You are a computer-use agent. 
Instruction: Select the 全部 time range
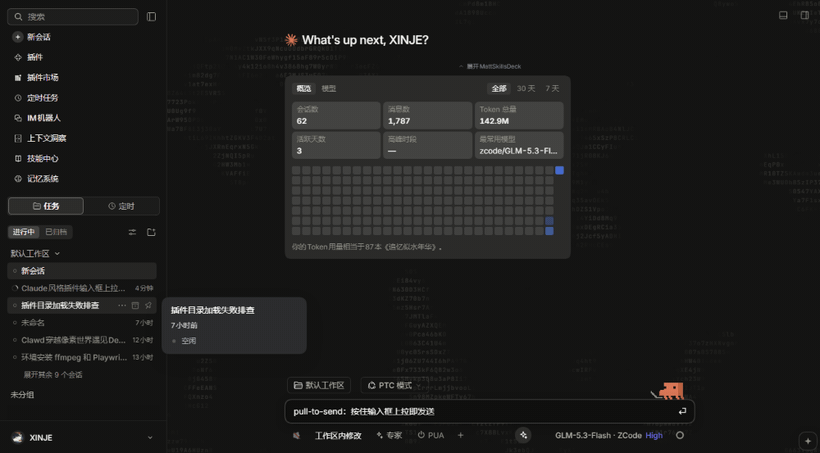[499, 88]
